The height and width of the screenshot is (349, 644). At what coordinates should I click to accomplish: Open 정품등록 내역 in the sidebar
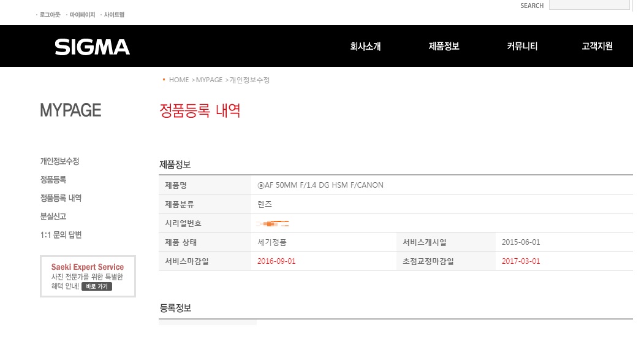click(61, 198)
